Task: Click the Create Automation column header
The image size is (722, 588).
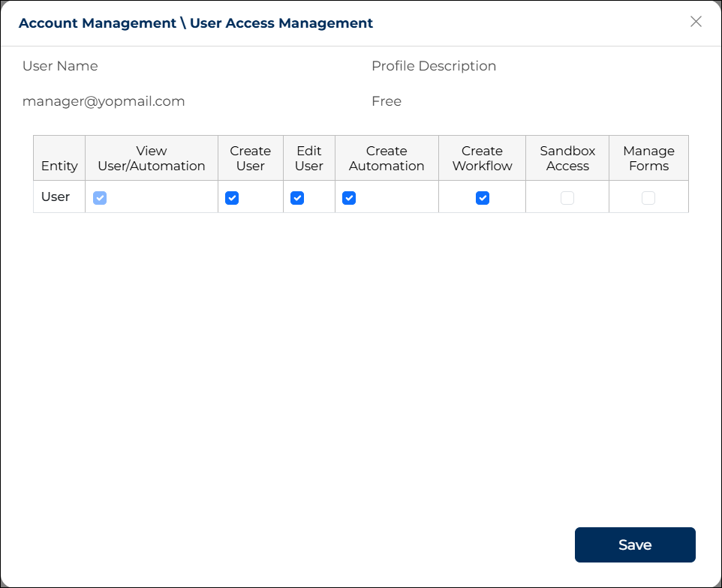Action: 387,158
